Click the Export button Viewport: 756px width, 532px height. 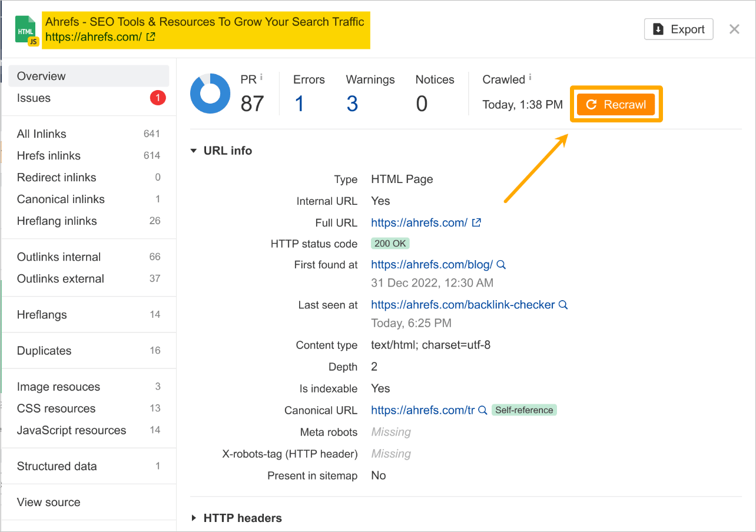pyautogui.click(x=678, y=29)
